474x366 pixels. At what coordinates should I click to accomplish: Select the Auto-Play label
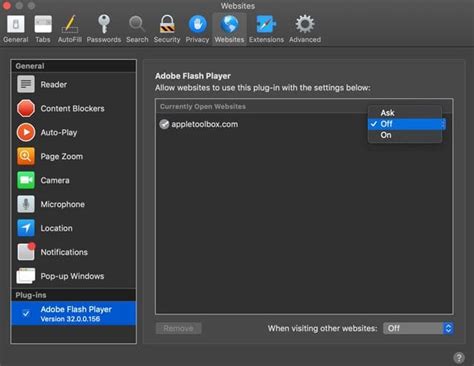point(59,133)
